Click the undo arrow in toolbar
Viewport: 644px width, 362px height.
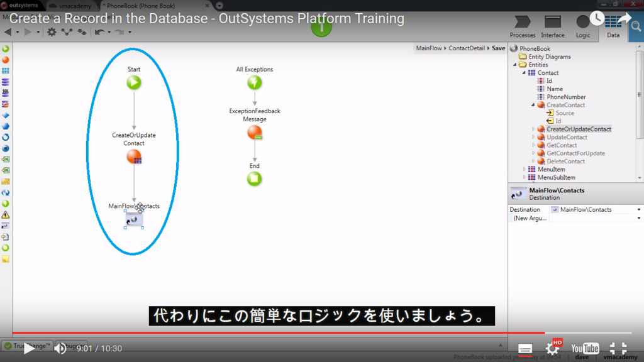pos(99,32)
